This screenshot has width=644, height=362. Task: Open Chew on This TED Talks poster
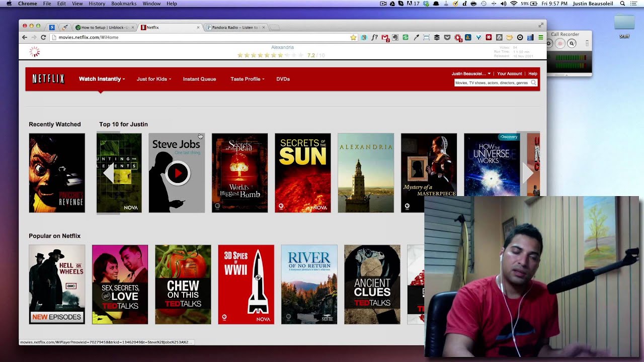[183, 285]
